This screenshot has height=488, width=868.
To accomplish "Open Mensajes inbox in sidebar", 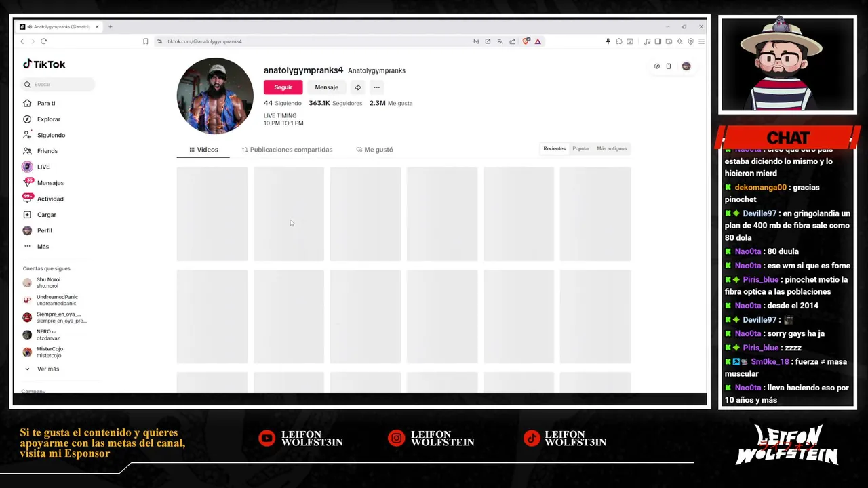I will [43, 183].
